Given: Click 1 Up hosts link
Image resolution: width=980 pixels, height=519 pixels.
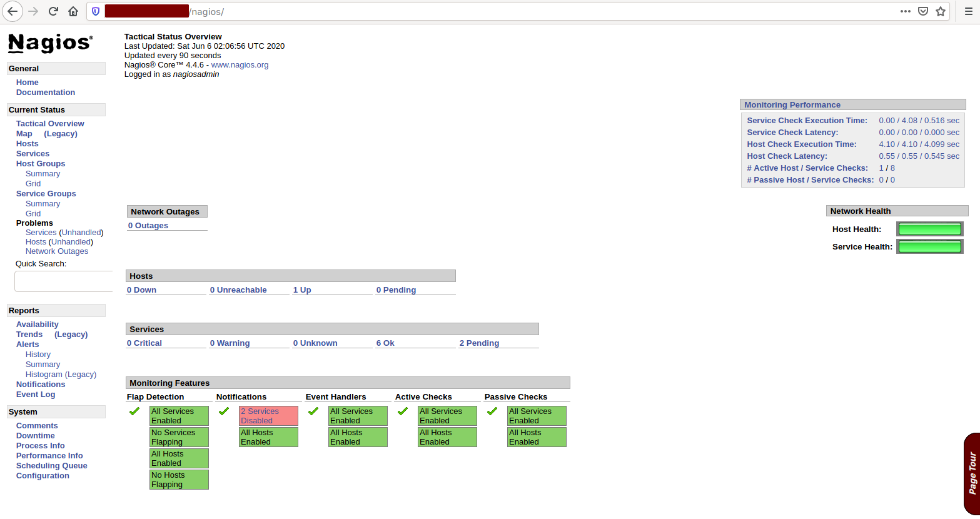Looking at the screenshot, I should (x=302, y=290).
